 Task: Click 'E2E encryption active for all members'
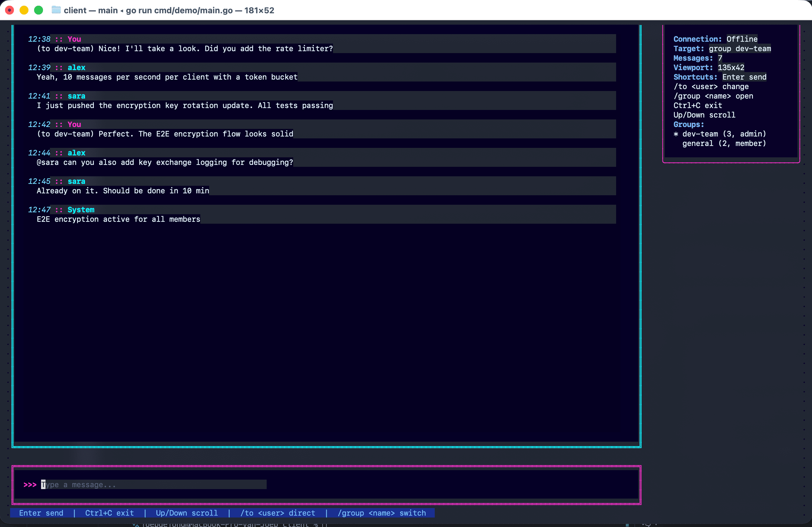(x=118, y=219)
